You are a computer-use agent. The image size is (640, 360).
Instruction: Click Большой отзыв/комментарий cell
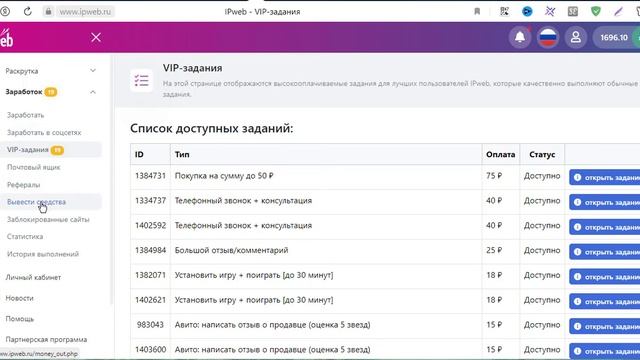(326, 250)
